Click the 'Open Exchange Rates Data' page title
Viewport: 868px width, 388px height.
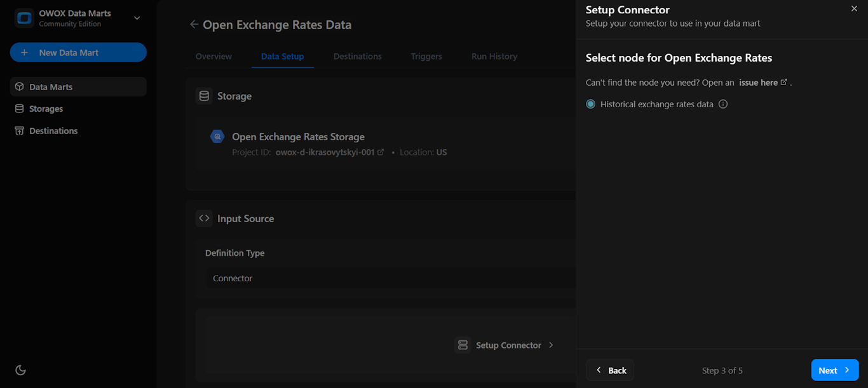(277, 25)
